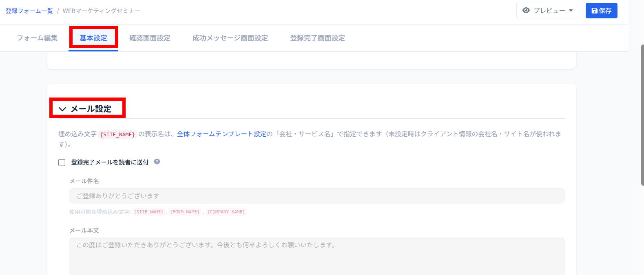Open 登録フォーム一覧 breadcrumb link
Screen dimensions: 644x275
point(29,11)
